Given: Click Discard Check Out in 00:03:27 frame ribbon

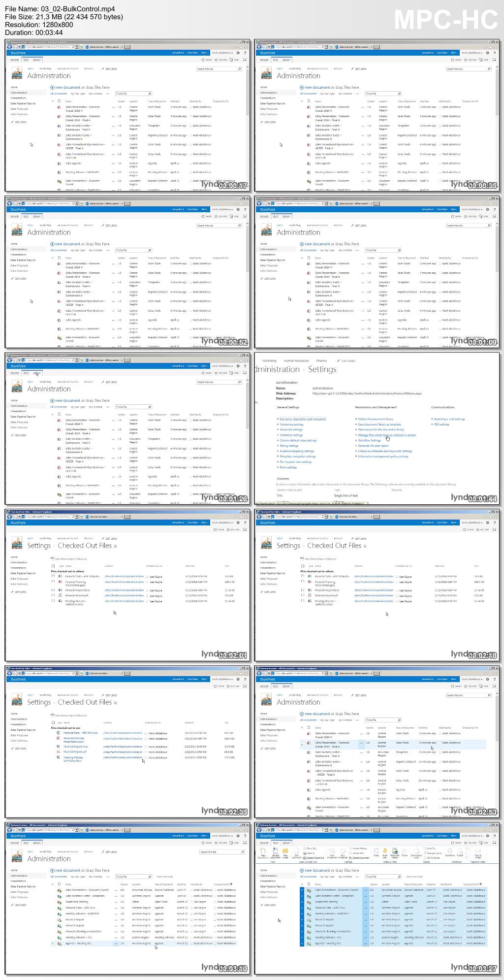Looking at the screenshot, I should pos(314,858).
